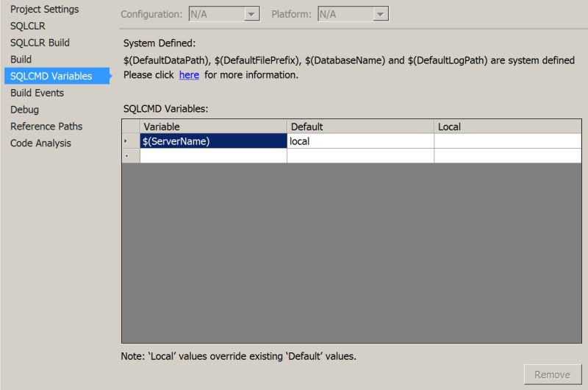Click the empty Local cell in new row
588x390 pixels.
point(508,156)
